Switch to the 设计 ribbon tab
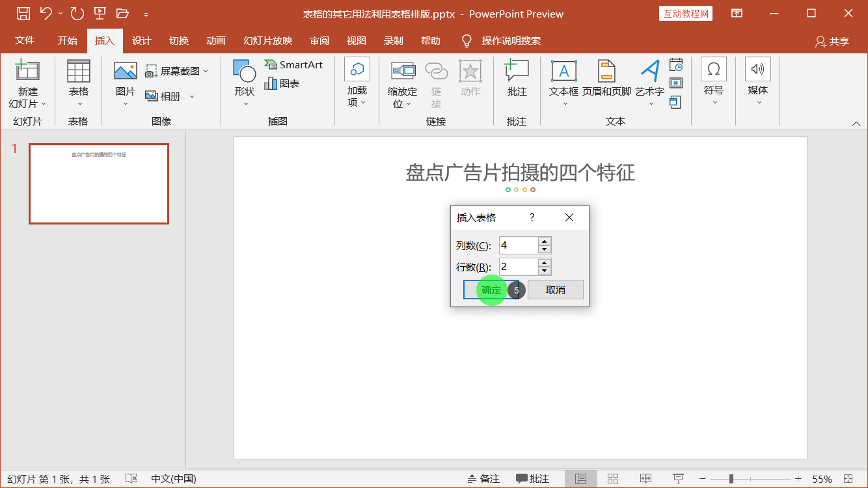Viewport: 868px width, 488px height. coord(142,40)
